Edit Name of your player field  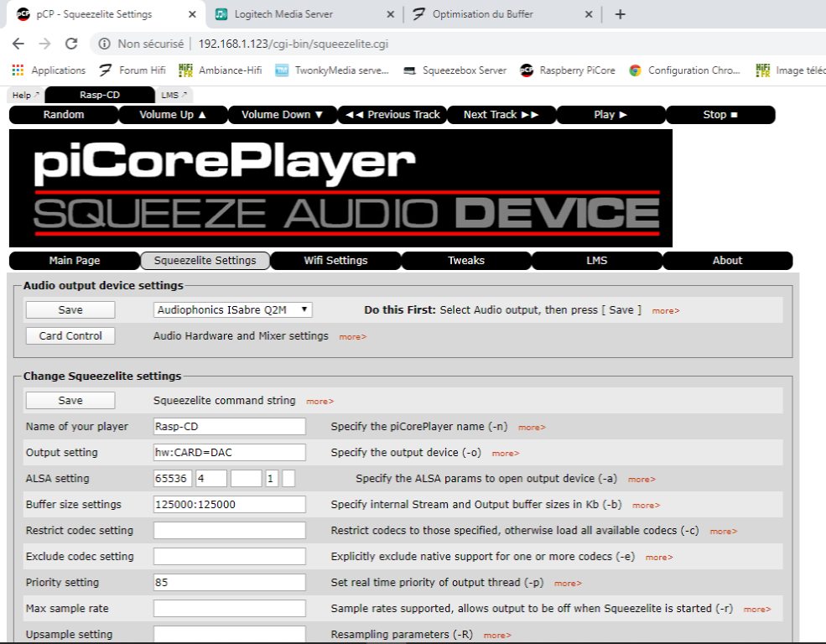[x=230, y=427]
